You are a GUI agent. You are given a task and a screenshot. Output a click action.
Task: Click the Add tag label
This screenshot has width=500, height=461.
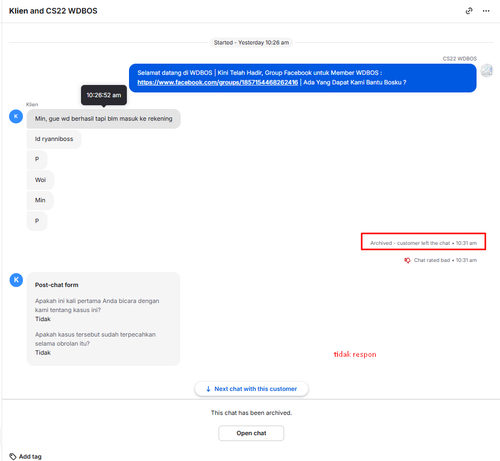(30, 456)
